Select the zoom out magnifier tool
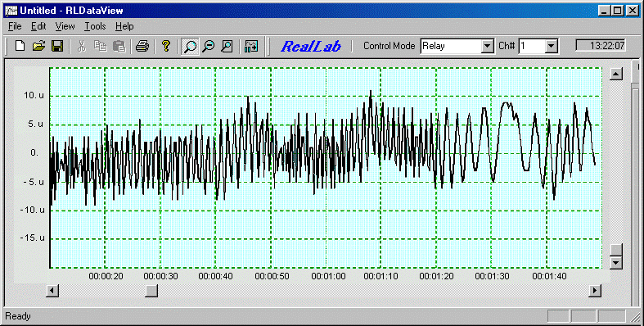This screenshot has height=326, width=644. click(209, 46)
